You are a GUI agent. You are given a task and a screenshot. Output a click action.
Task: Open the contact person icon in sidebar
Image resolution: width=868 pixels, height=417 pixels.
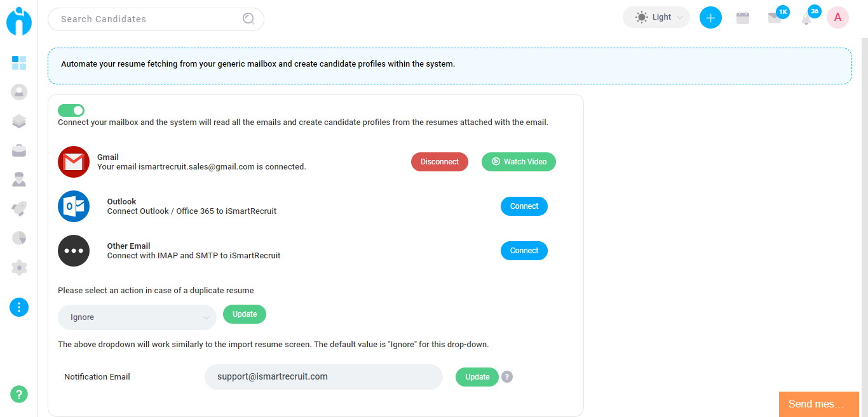tap(19, 180)
